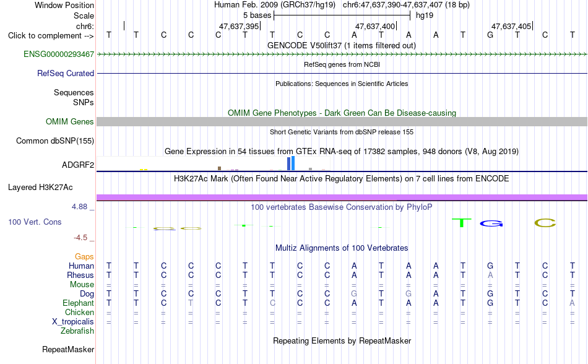
Task: Click the 47,637,395 position marker
Action: coord(240,26)
